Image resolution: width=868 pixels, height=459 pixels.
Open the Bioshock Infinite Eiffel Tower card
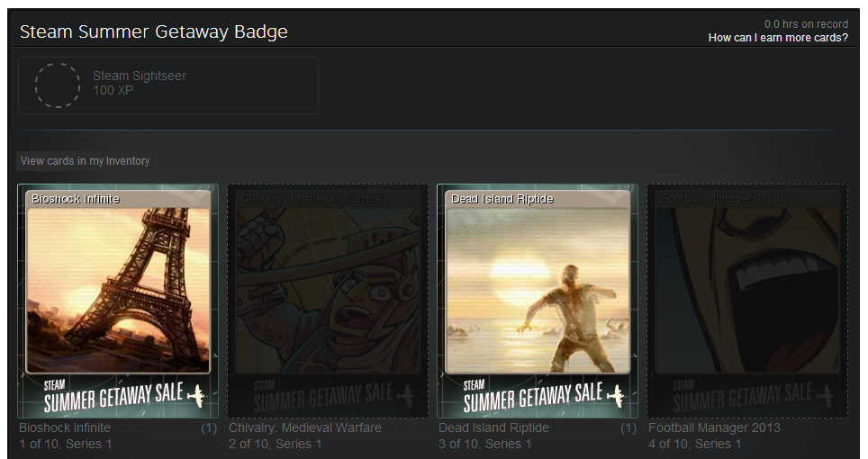click(x=118, y=301)
